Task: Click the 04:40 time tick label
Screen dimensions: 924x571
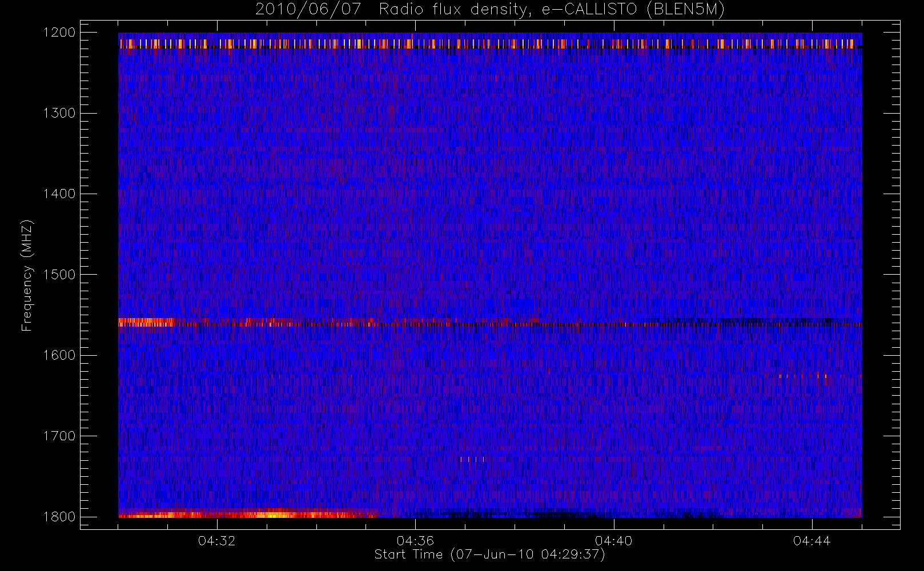Action: click(x=614, y=541)
